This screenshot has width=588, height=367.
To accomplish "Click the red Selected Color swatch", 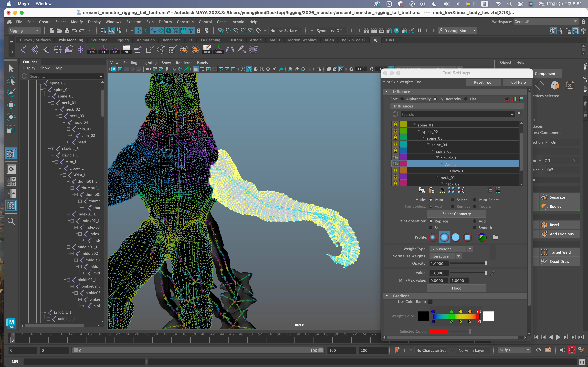I will tap(438, 331).
